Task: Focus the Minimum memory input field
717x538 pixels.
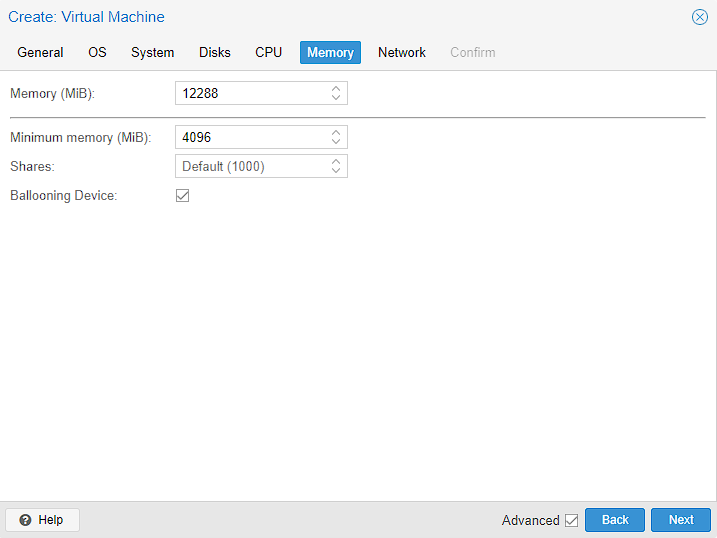Action: coord(250,137)
